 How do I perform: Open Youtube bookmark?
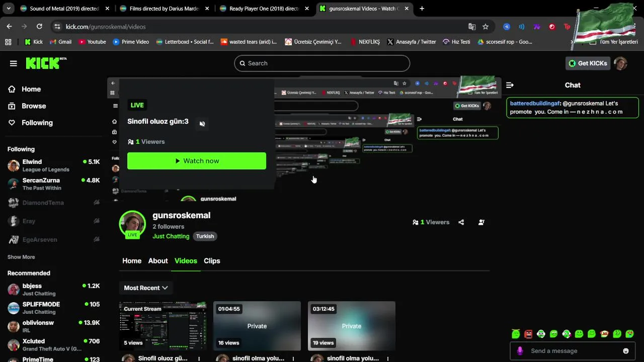tap(92, 42)
